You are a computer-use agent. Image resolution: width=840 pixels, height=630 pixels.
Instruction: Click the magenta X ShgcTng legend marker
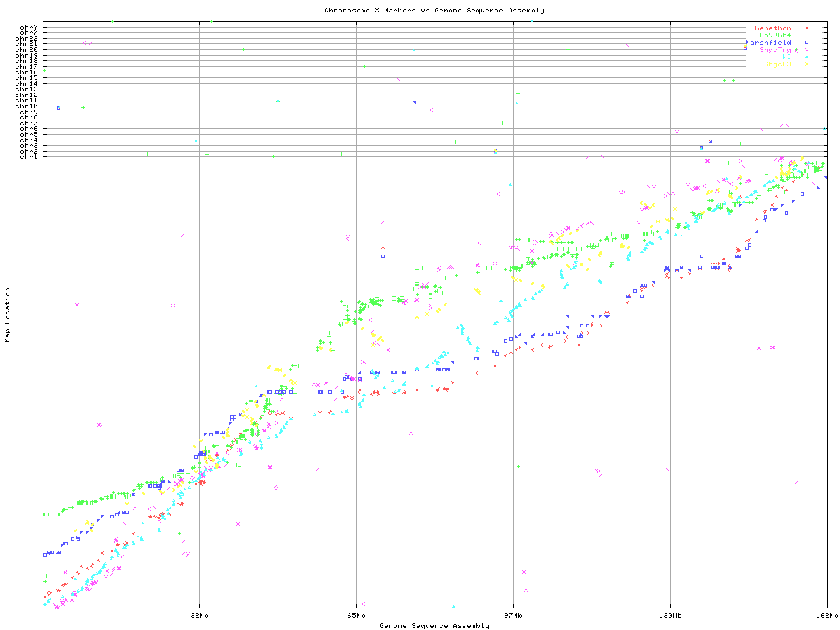pos(807,50)
